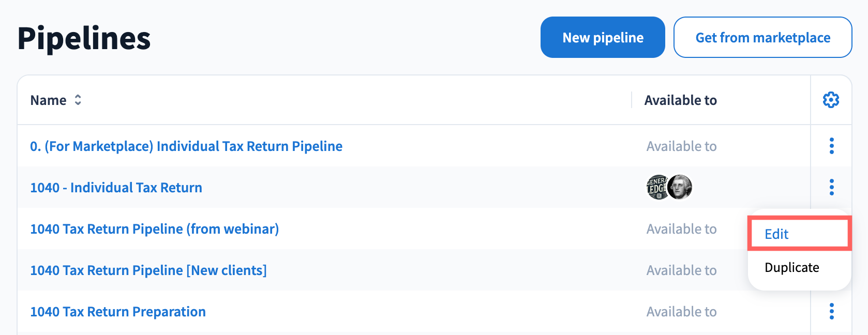Screen dimensions: 868x335
Task: Open 1040 Tax Return Pipeline [New clients]
Action: pyautogui.click(x=148, y=270)
